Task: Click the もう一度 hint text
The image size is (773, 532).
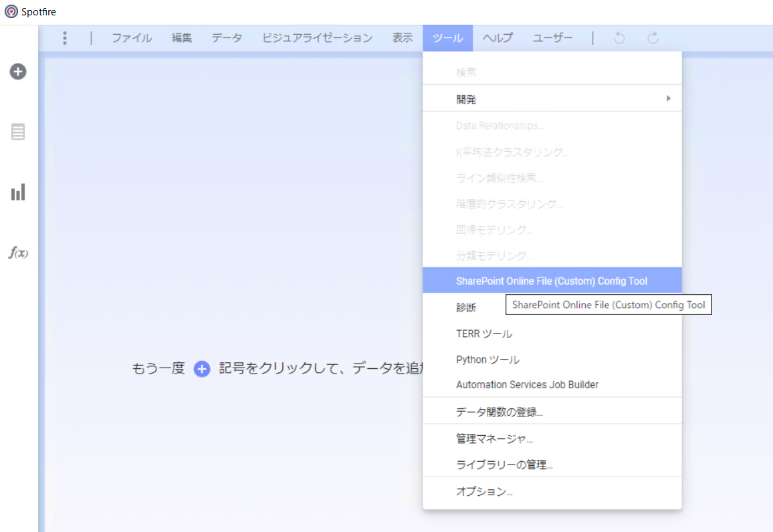Action: pos(158,368)
